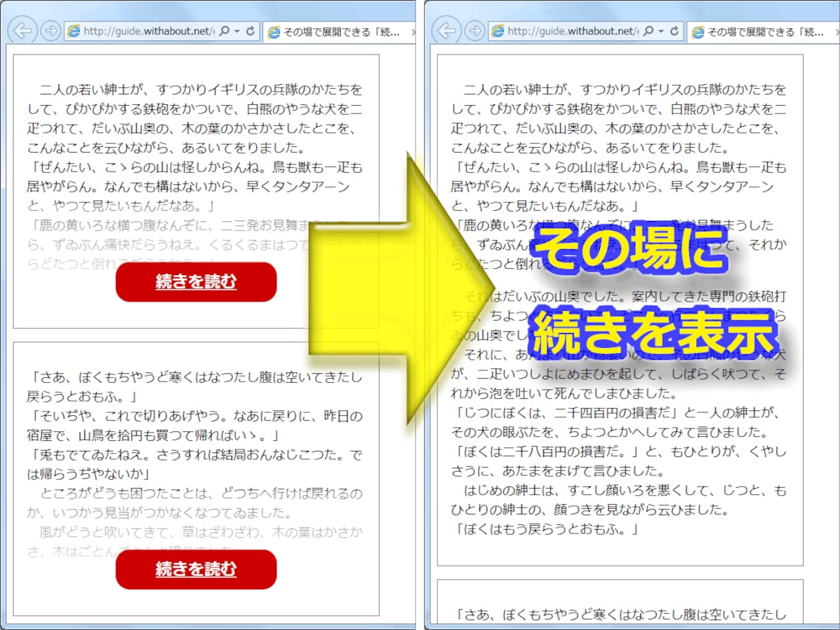Screen dimensions: 840x630
Task: Click 「ところがどうも困つたことは」 line in left window
Action: [x=202, y=494]
